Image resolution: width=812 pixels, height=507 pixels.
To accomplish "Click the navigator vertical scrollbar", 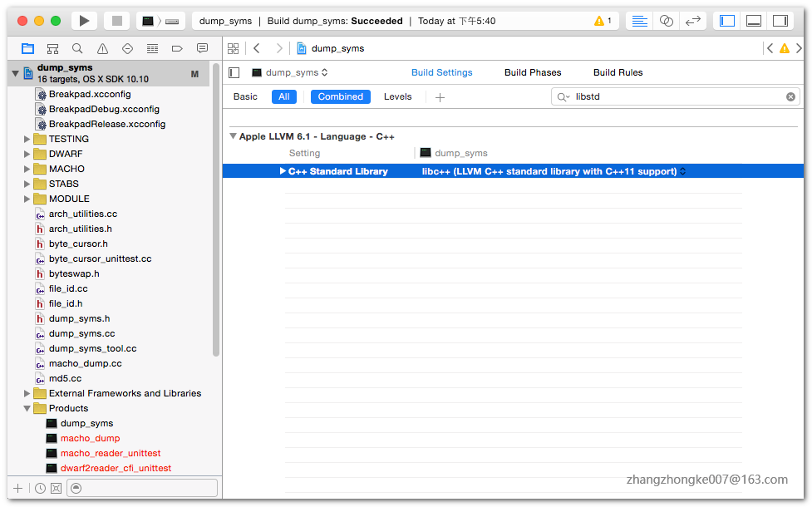I will pos(216,209).
